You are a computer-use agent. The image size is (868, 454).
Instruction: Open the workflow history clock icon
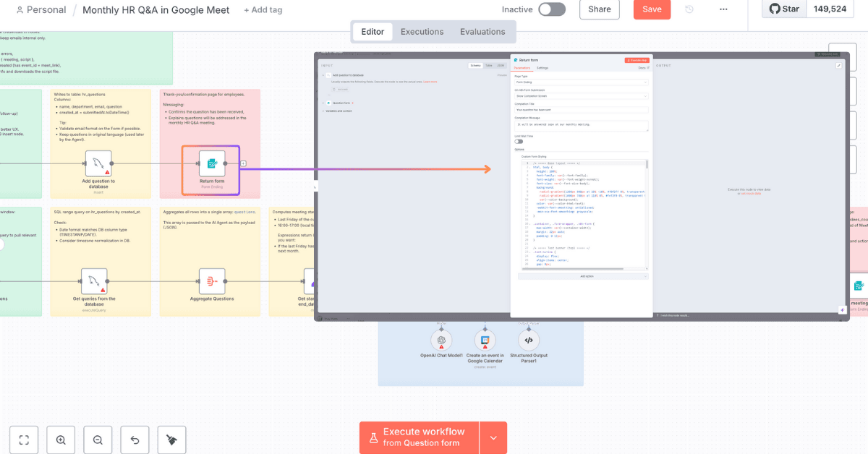pos(689,9)
